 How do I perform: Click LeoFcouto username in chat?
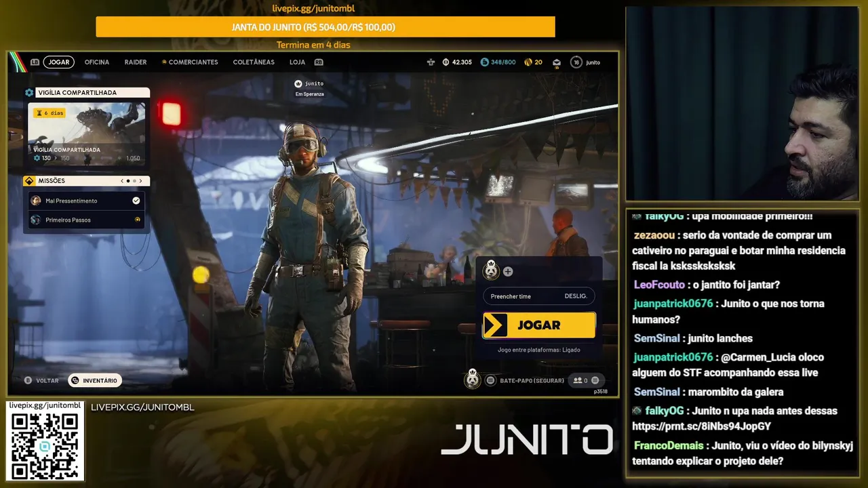(x=659, y=285)
